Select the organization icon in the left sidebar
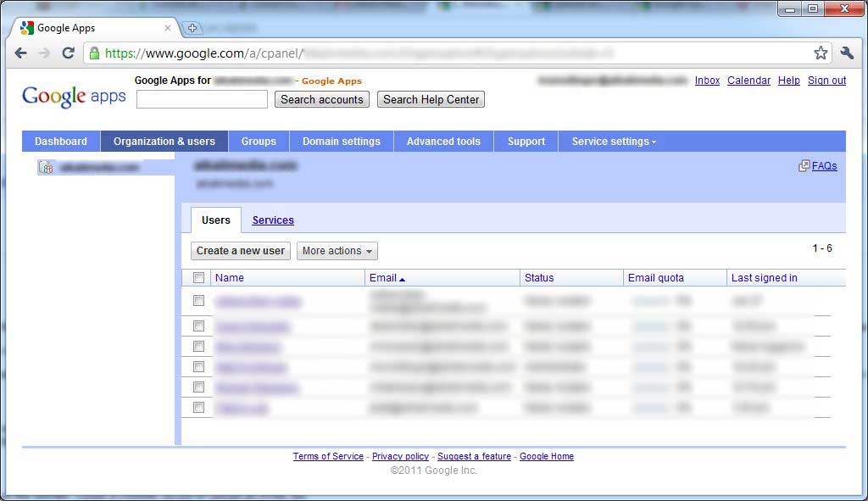 tap(46, 167)
